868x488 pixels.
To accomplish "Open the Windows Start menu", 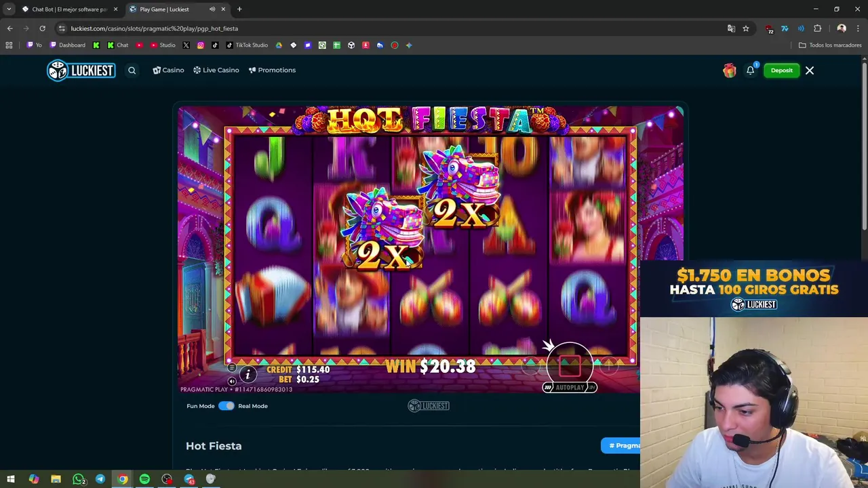I will [x=11, y=479].
